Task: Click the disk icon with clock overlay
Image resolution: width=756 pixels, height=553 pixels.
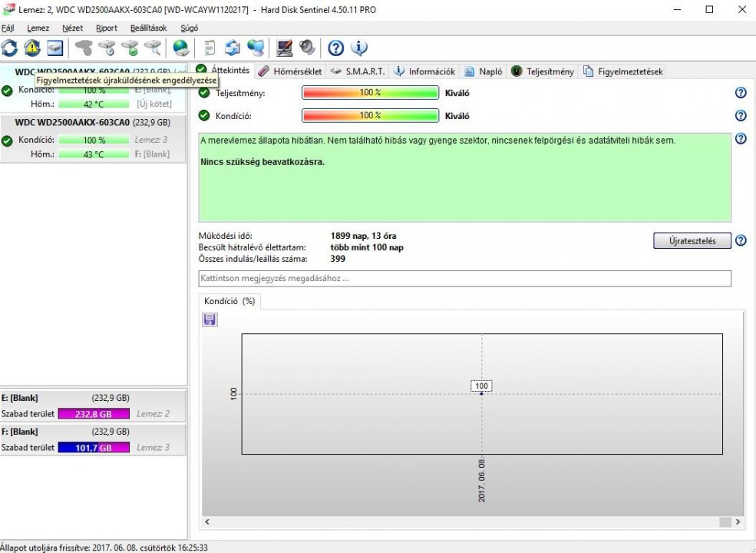Action: coord(107,48)
